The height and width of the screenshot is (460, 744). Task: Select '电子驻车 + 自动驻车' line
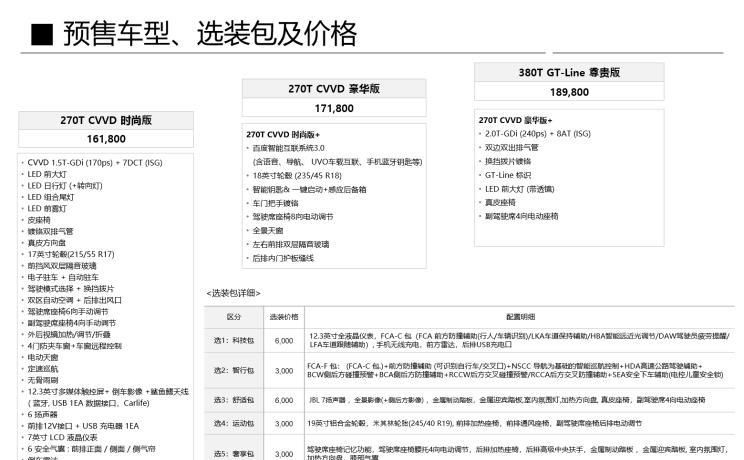coord(63,277)
